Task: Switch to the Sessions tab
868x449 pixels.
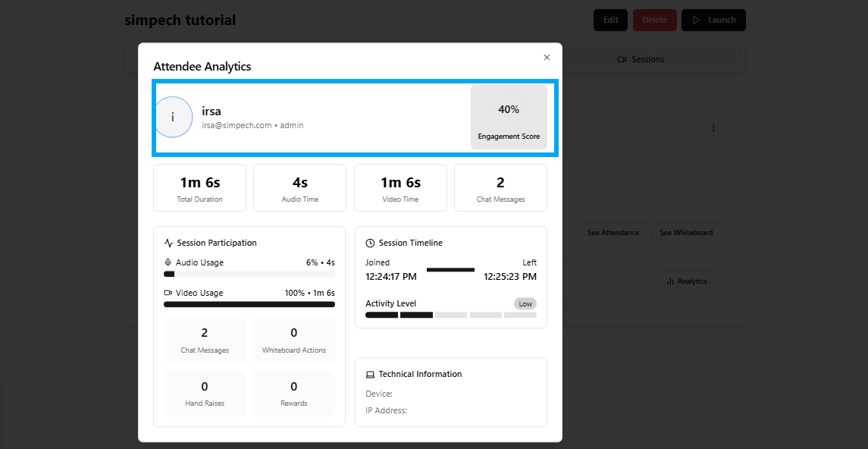Action: coord(641,59)
